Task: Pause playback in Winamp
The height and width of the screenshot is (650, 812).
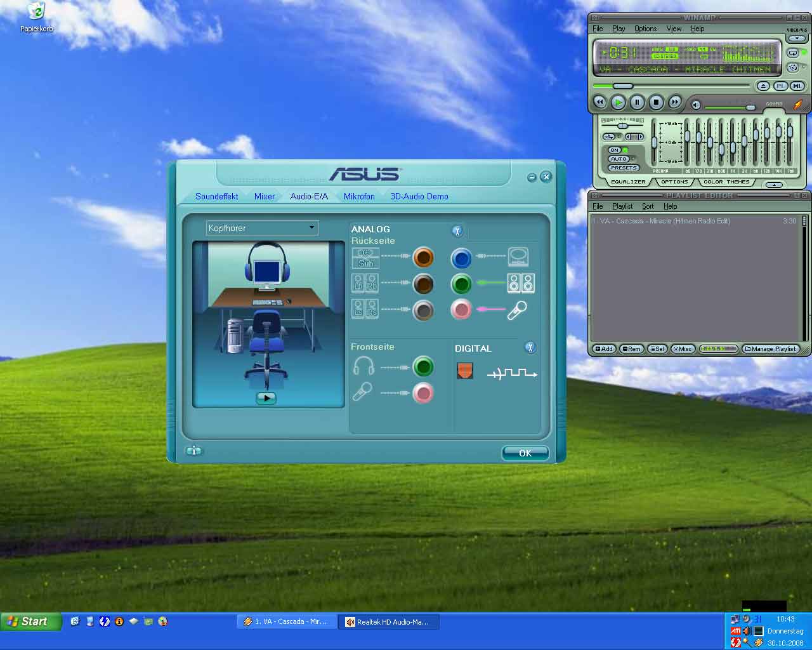Action: click(638, 102)
